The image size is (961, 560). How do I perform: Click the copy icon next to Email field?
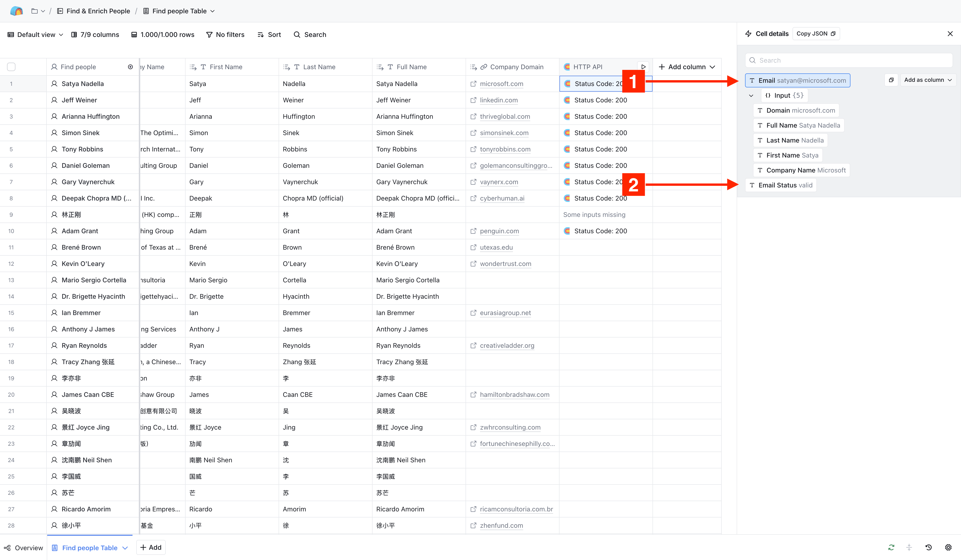click(x=891, y=80)
